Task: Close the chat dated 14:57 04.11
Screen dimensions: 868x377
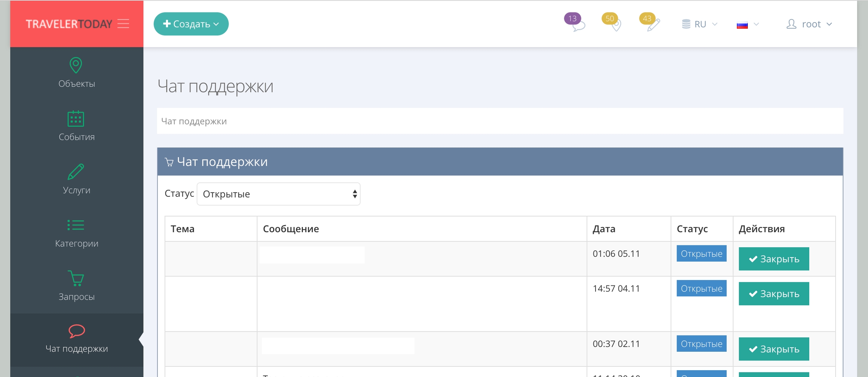Action: [773, 294]
